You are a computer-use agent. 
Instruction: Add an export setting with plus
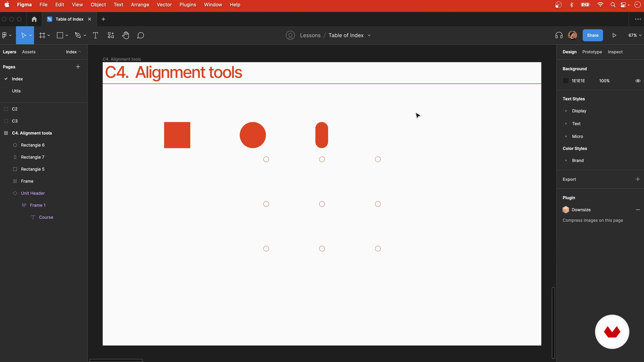click(638, 179)
